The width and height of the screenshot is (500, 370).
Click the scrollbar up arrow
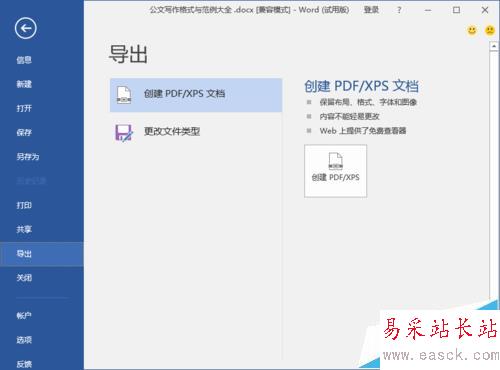pyautogui.click(x=494, y=47)
